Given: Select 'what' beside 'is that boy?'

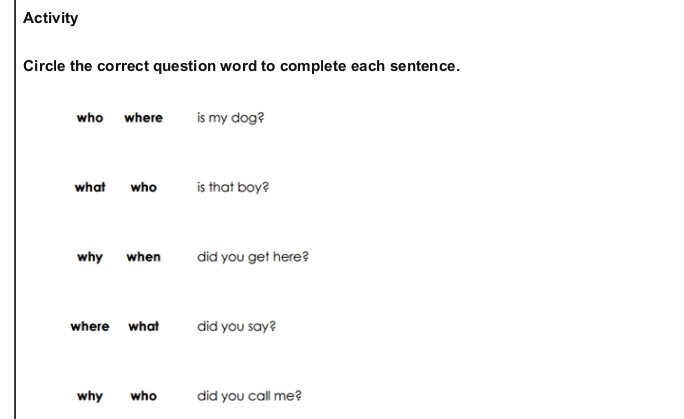Looking at the screenshot, I should pos(90,187).
